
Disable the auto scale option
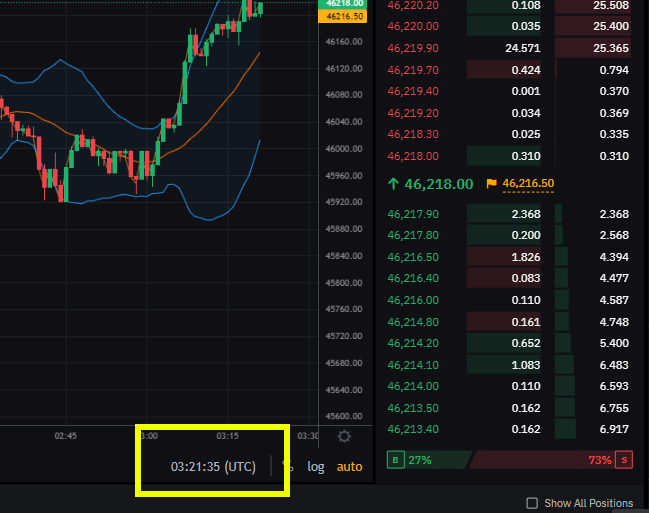pos(349,466)
